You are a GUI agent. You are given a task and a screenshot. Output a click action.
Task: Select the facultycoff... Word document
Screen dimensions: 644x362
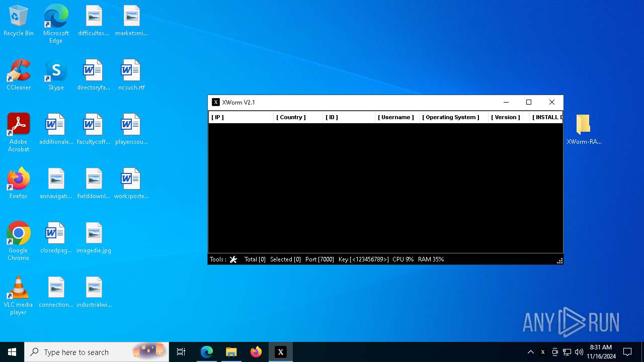[94, 129]
